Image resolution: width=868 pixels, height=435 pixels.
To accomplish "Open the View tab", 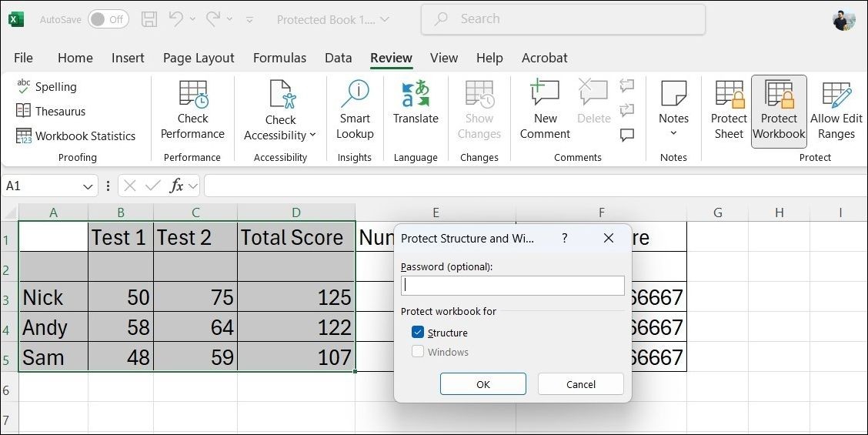I will [x=444, y=58].
